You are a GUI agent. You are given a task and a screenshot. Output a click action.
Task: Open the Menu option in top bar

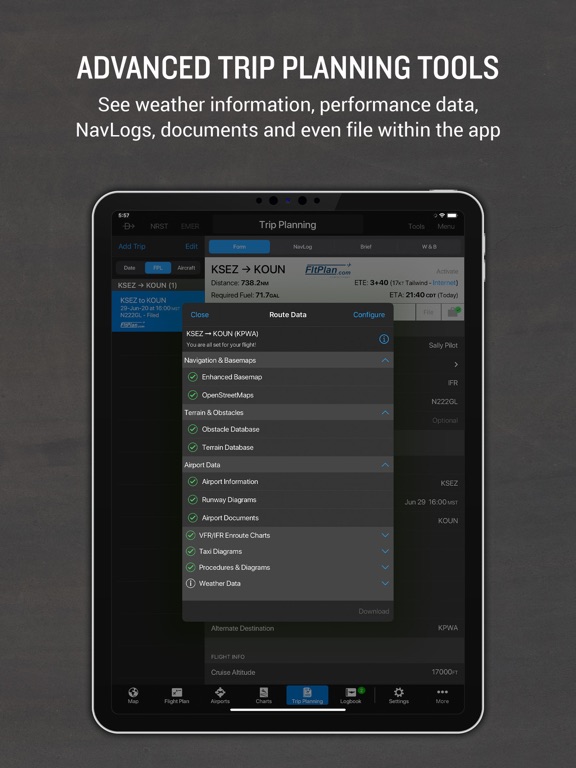click(x=446, y=226)
